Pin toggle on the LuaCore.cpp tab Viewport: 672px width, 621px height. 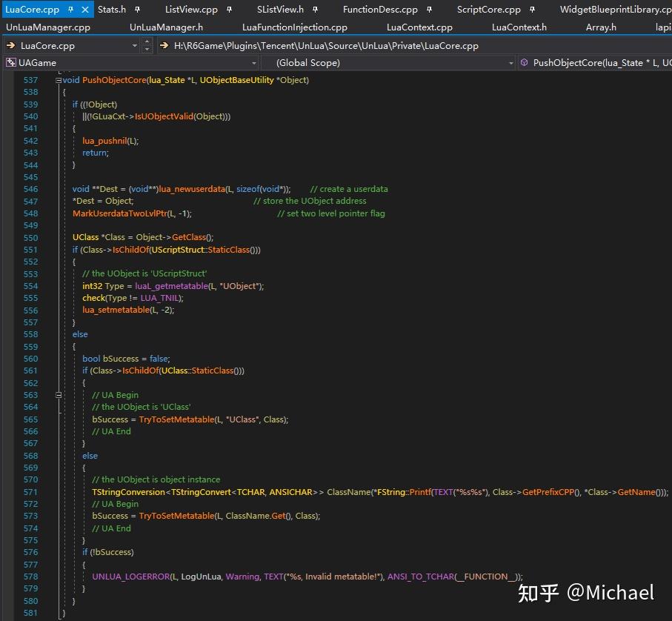click(70, 10)
